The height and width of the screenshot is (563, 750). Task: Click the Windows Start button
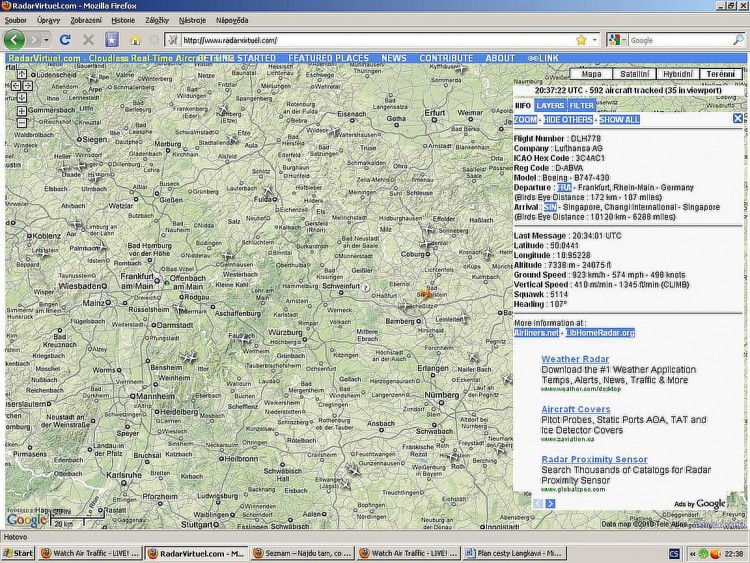18,553
